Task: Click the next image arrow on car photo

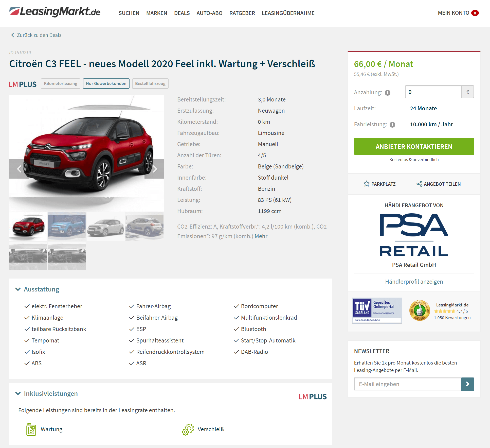Action: coord(155,169)
